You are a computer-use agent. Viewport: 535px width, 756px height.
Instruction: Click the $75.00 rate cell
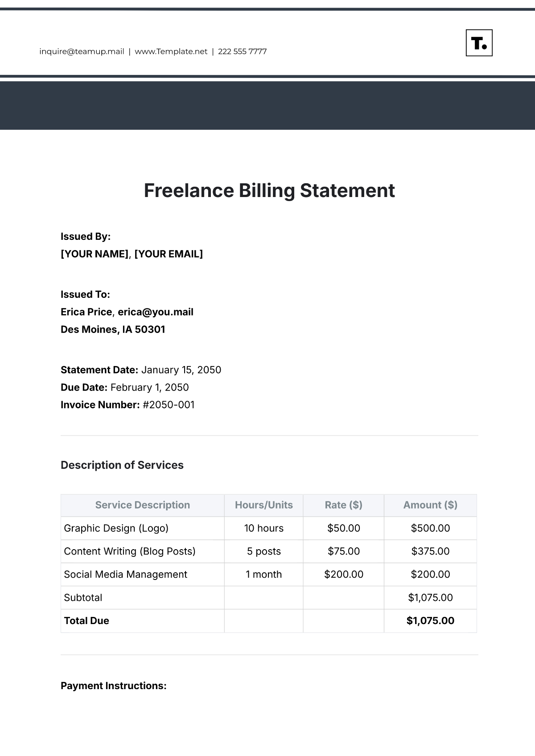pos(343,551)
